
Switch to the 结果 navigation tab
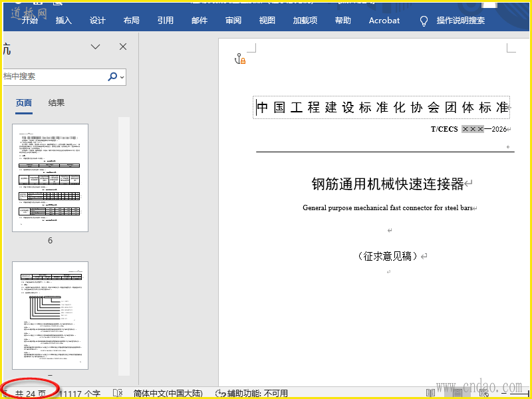(x=57, y=103)
